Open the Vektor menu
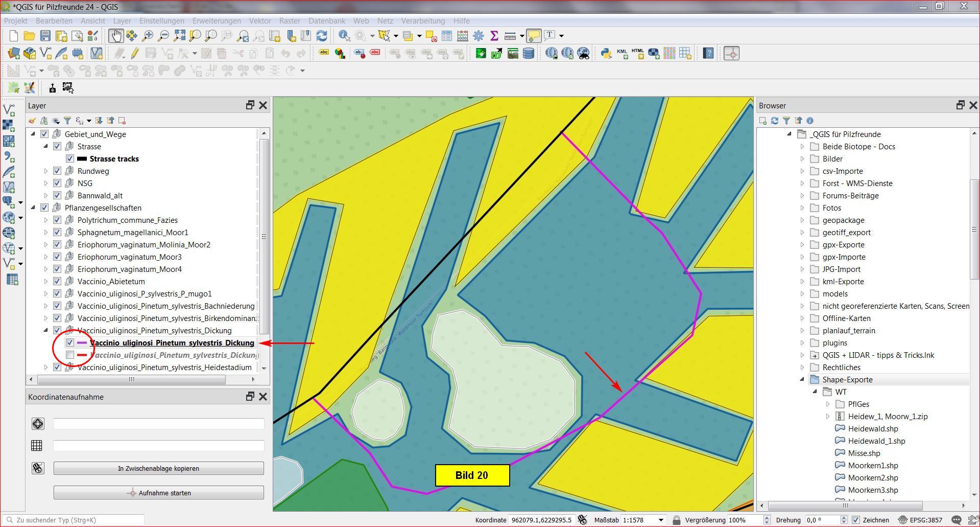Viewport: 980px width, 527px height. click(260, 21)
